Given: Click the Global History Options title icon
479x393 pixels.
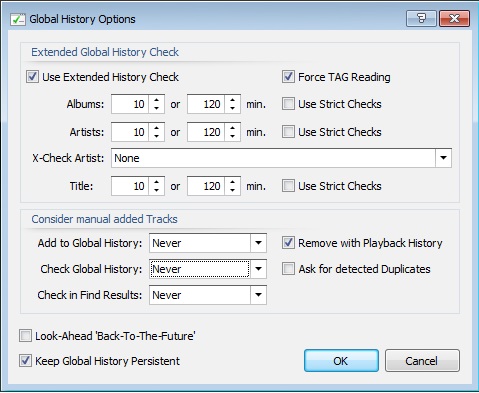Looking at the screenshot, I should (x=17, y=19).
